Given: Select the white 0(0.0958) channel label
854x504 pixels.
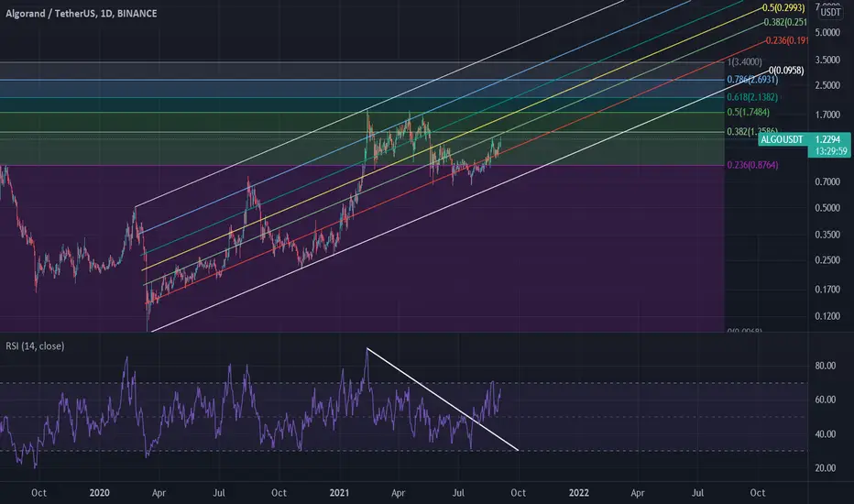Looking at the screenshot, I should (x=786, y=71).
